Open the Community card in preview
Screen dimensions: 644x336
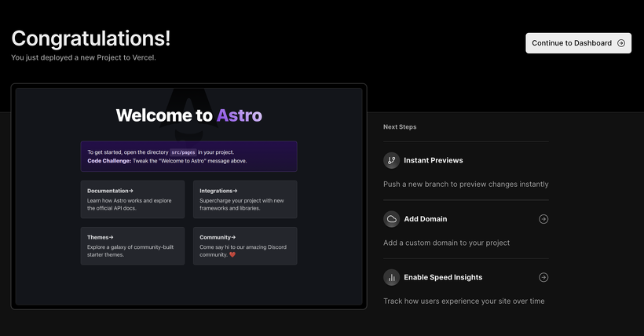tap(245, 246)
